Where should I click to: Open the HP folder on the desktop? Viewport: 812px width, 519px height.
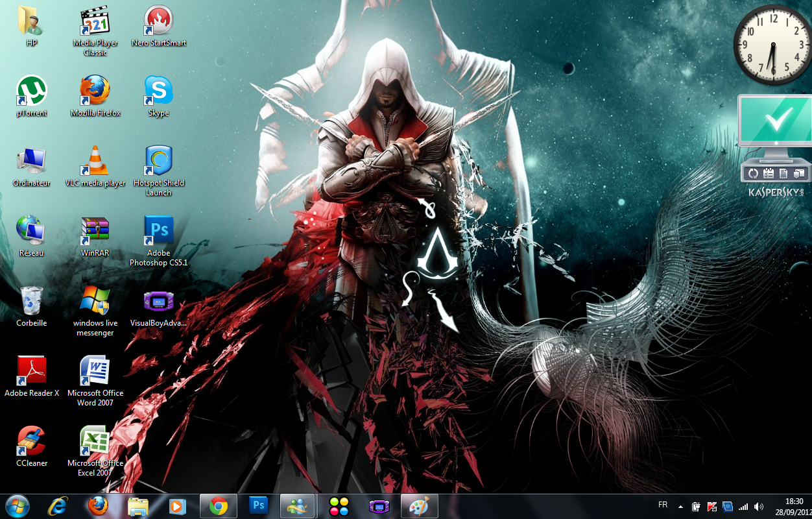point(31,27)
